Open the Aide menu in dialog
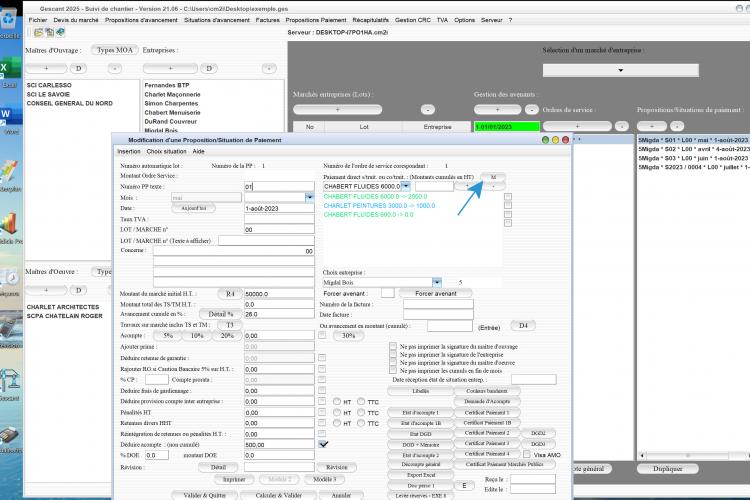The width and height of the screenshot is (750, 500). click(199, 151)
